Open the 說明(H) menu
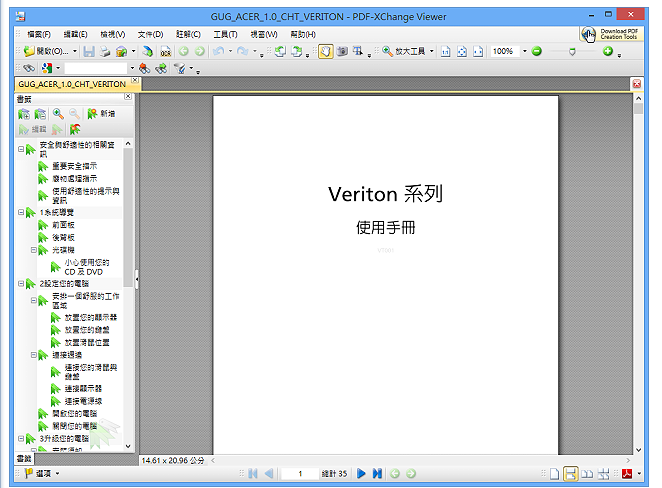This screenshot has height=488, width=662. point(303,35)
